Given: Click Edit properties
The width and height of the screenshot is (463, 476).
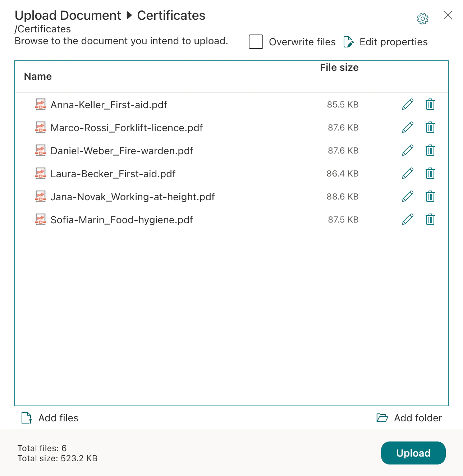Looking at the screenshot, I should tap(386, 42).
